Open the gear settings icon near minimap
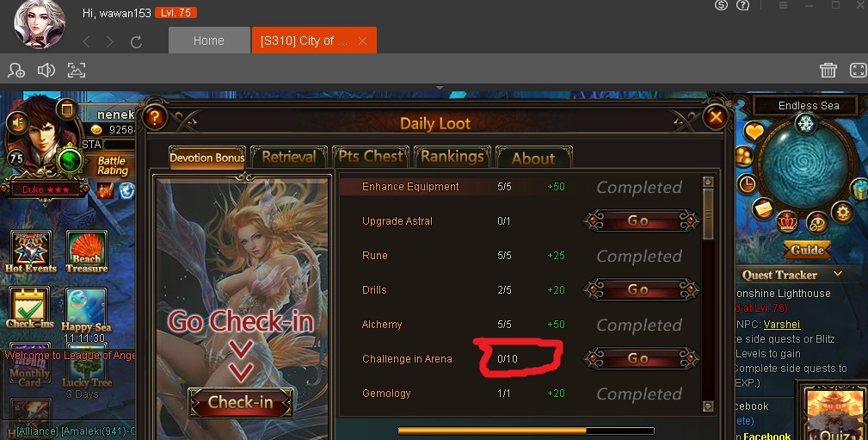The image size is (868, 440). 842,212
